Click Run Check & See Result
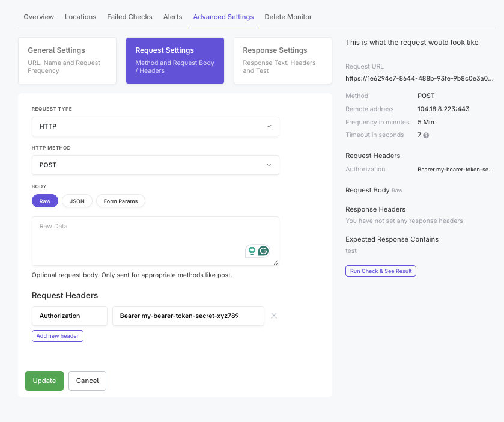Screen dimensions: 504x422 pyautogui.click(x=381, y=271)
